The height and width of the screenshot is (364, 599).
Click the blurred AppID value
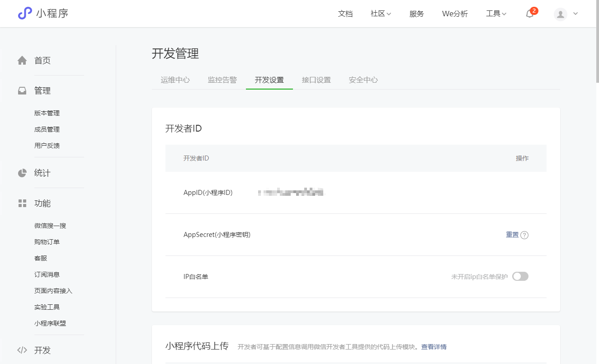[x=291, y=193]
